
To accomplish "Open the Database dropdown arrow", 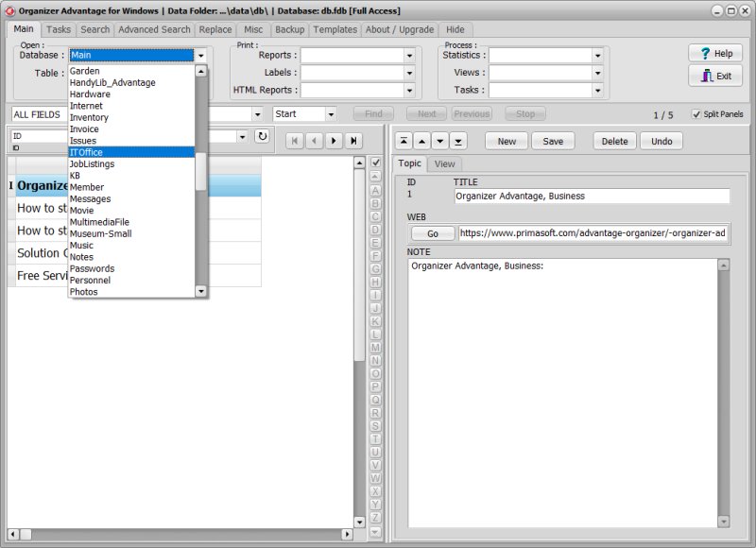I will [201, 56].
